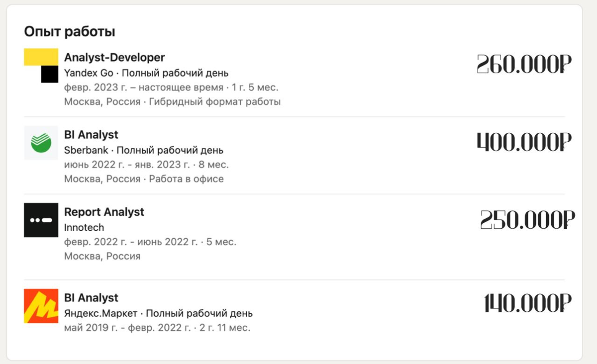Image resolution: width=597 pixels, height=364 pixels.
Task: Click the Яндекс.Маркет logo
Action: click(41, 306)
